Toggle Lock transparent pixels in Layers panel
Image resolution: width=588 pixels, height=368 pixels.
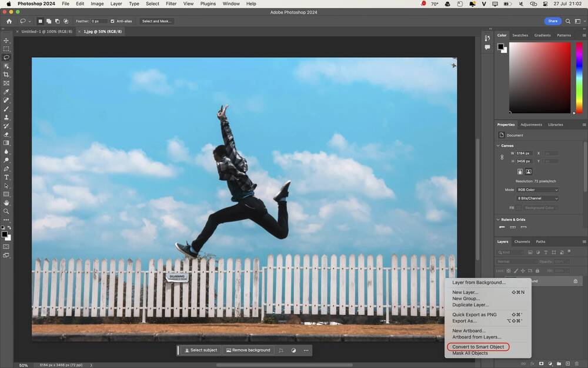(x=509, y=270)
